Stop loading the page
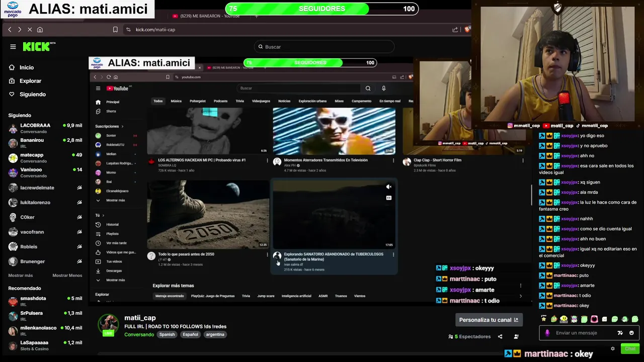 pyautogui.click(x=30, y=30)
